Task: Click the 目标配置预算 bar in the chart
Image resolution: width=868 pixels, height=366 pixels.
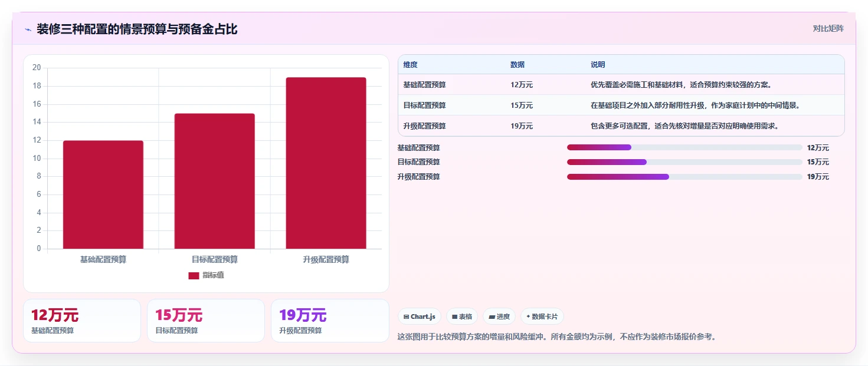Action: coord(215,181)
